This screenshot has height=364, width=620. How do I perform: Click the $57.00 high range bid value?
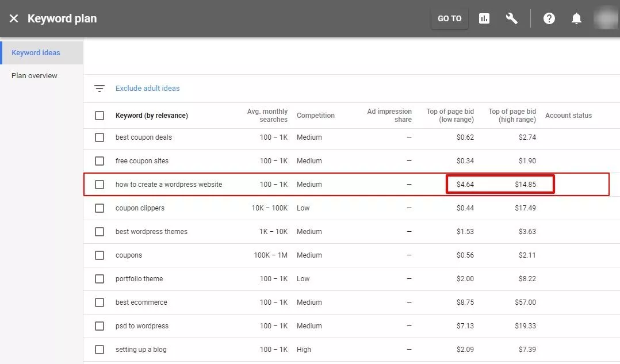pyautogui.click(x=526, y=302)
